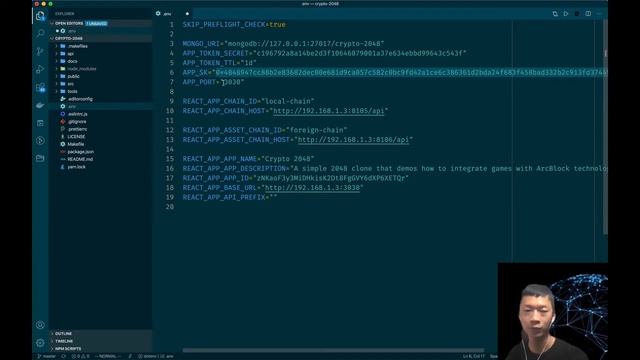This screenshot has height=360, width=640.
Task: Expand the node_modules folder
Action: [82, 69]
